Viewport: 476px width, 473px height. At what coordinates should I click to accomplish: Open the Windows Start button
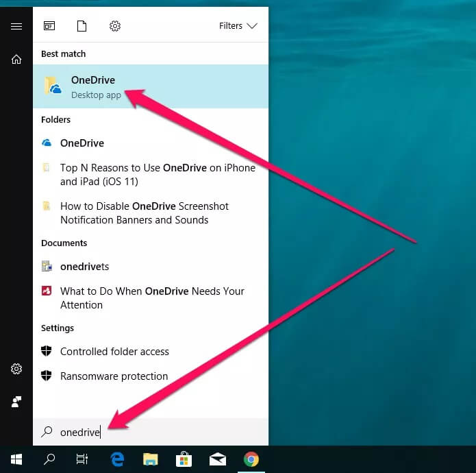coord(16,459)
